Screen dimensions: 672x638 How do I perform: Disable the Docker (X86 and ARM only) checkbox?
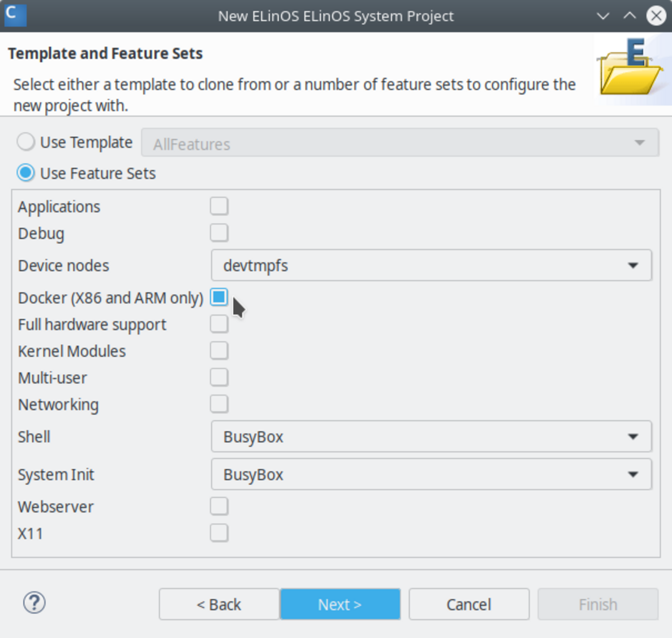tap(219, 297)
